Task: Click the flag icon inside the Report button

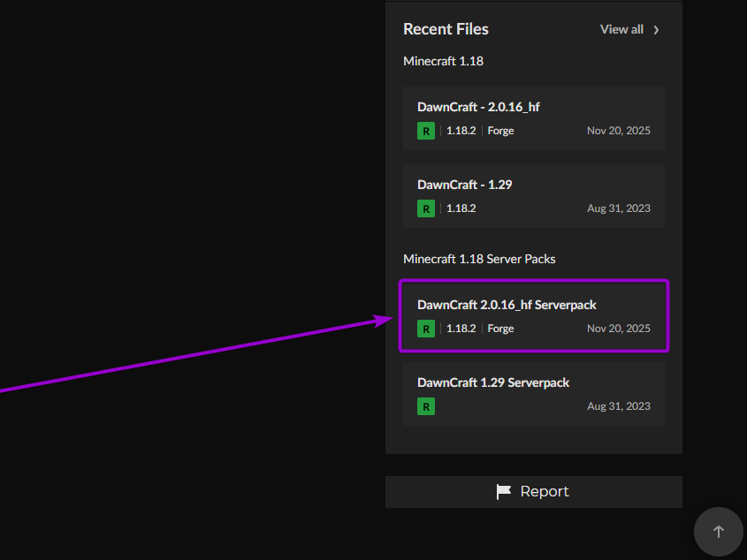Action: tap(503, 491)
